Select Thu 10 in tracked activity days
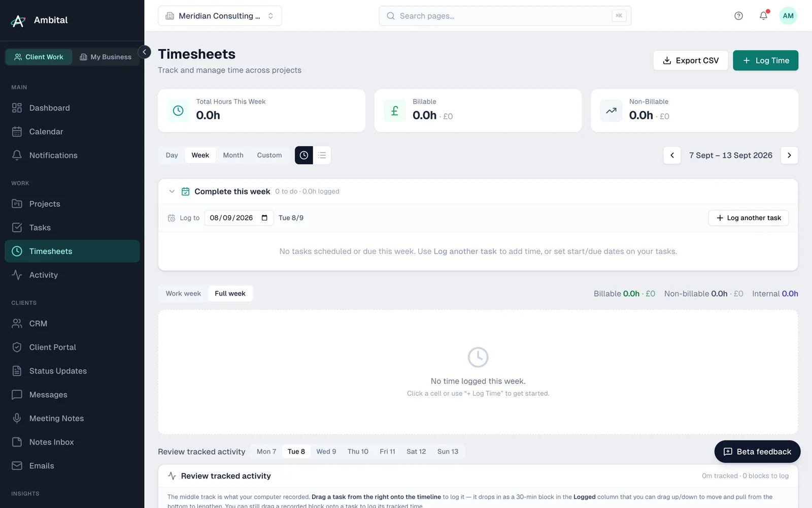 358,452
